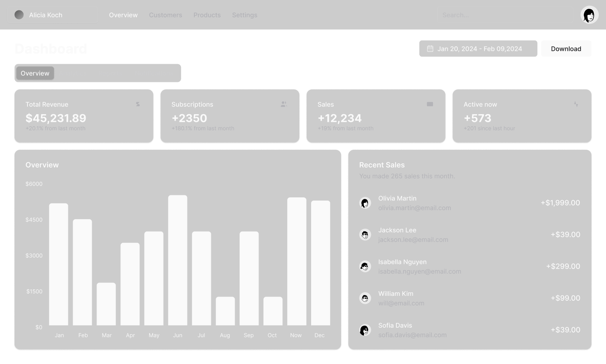Open the profile avatar menu top right
Viewport: 606px width, 364px height.
tap(589, 15)
